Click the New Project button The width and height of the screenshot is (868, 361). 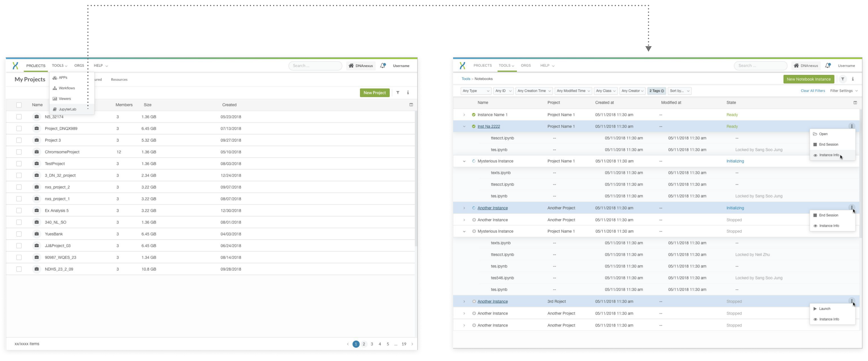point(374,92)
